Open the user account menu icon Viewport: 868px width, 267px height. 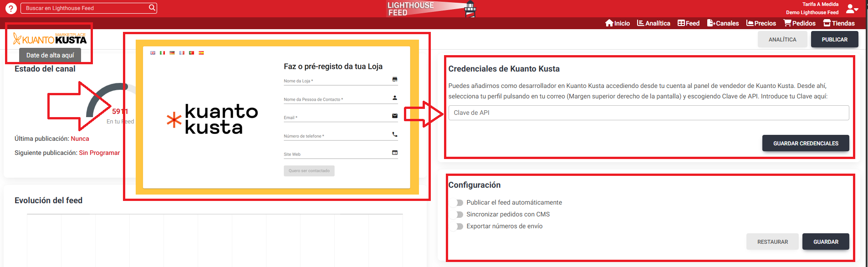pos(852,9)
